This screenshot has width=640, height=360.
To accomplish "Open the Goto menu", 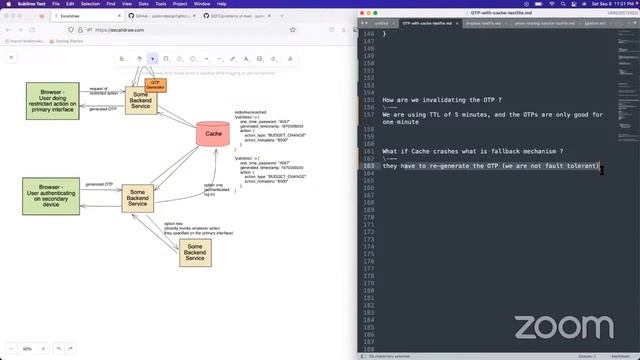I will pos(144,4).
